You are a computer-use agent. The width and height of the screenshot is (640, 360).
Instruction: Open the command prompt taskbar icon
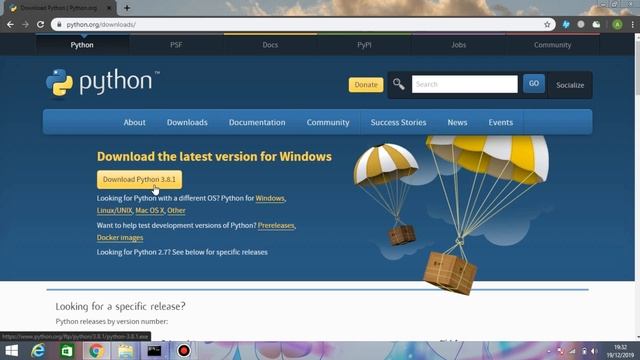(154, 351)
